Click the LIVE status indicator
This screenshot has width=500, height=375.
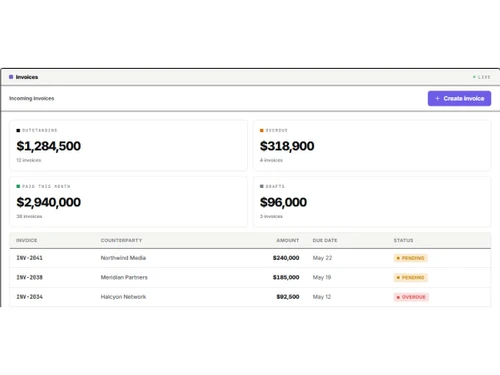click(482, 77)
